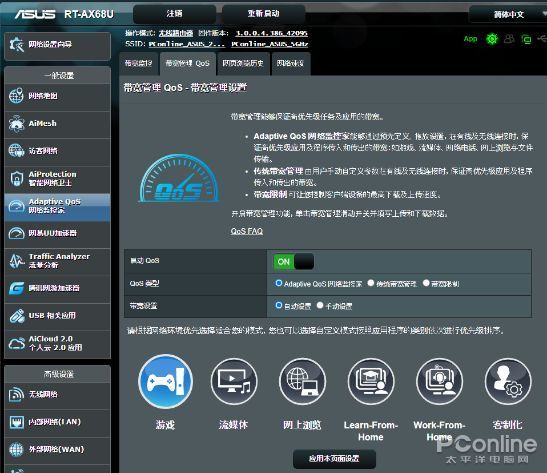Open Wireless network settings

click(58, 395)
